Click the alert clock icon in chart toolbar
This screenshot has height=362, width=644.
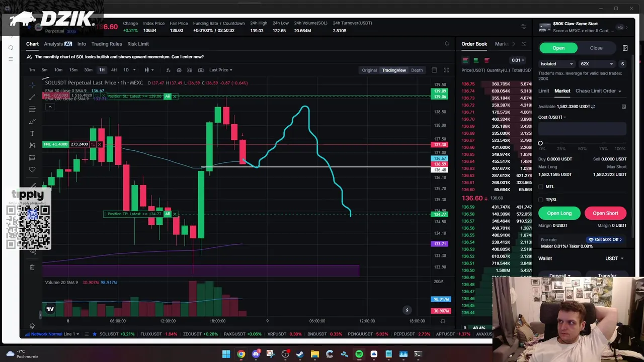pyautogui.click(x=179, y=70)
